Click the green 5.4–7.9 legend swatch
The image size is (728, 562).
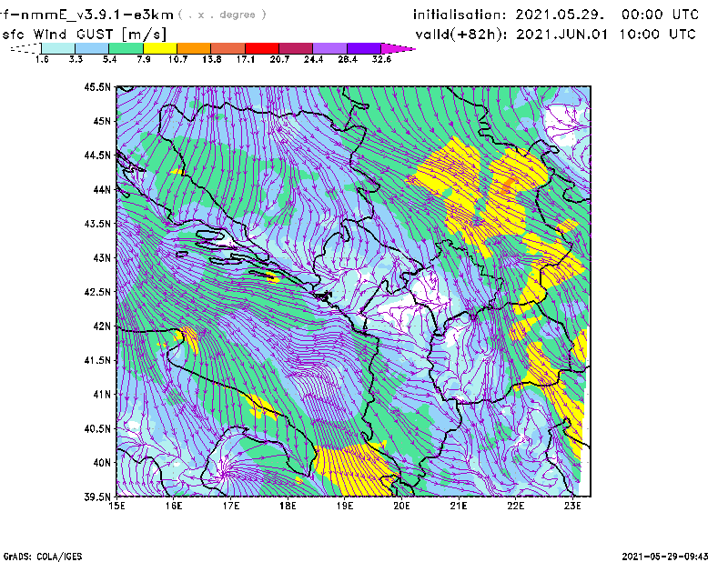point(126,48)
